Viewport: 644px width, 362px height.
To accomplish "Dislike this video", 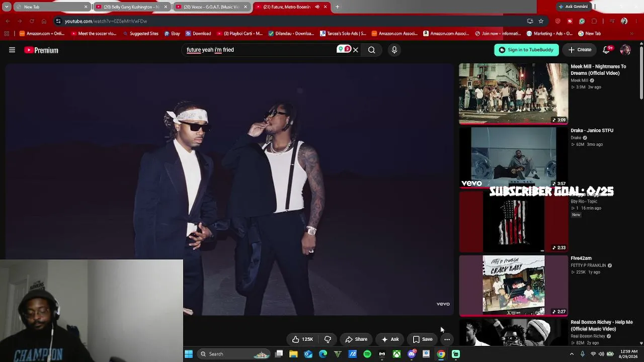I will pyautogui.click(x=328, y=339).
